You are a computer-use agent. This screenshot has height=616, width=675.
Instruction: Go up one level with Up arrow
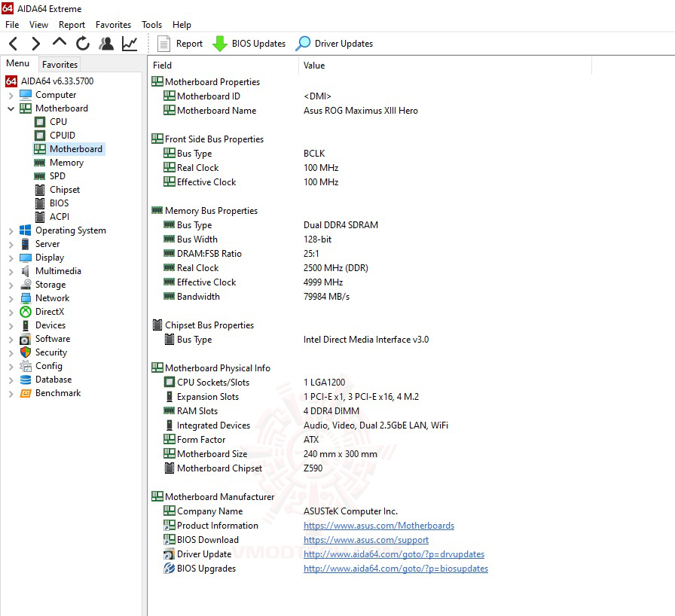[x=60, y=42]
